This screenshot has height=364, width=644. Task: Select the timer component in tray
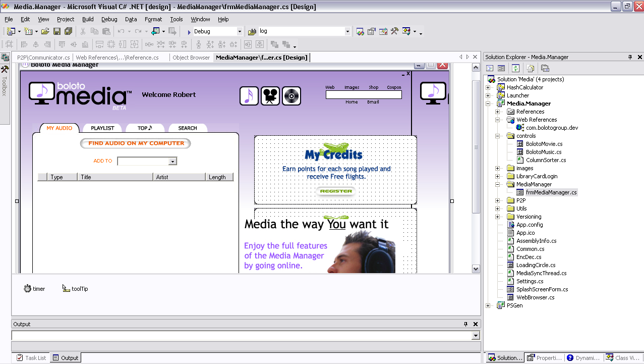tap(34, 289)
